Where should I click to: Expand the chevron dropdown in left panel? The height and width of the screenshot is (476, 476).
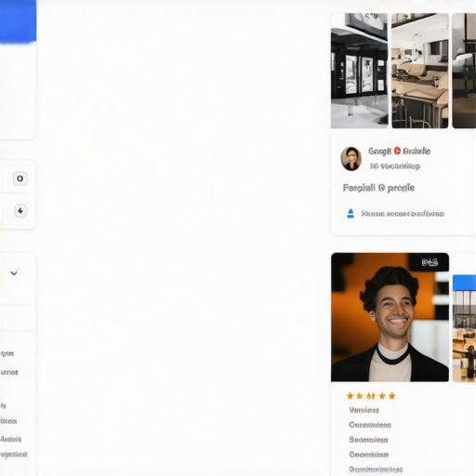point(14,273)
